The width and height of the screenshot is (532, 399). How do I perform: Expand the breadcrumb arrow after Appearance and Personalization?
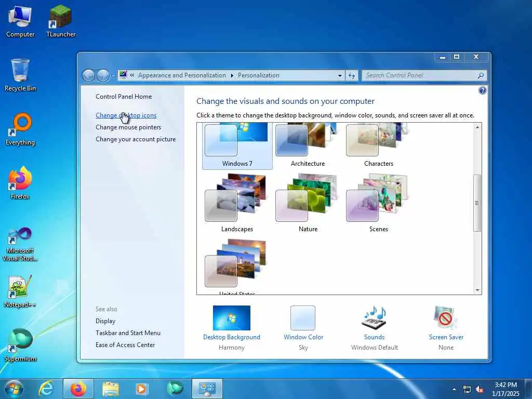pyautogui.click(x=232, y=75)
